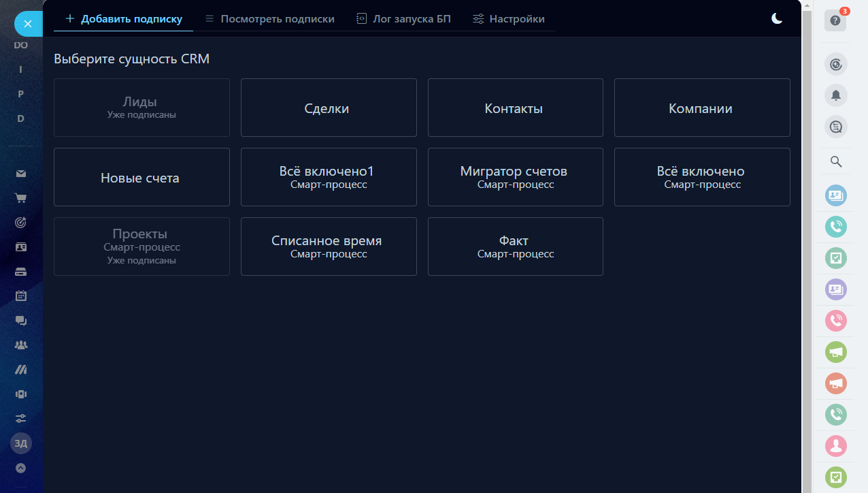
Task: Click the Tiffany checkmark task icon below first phone
Action: click(x=835, y=258)
